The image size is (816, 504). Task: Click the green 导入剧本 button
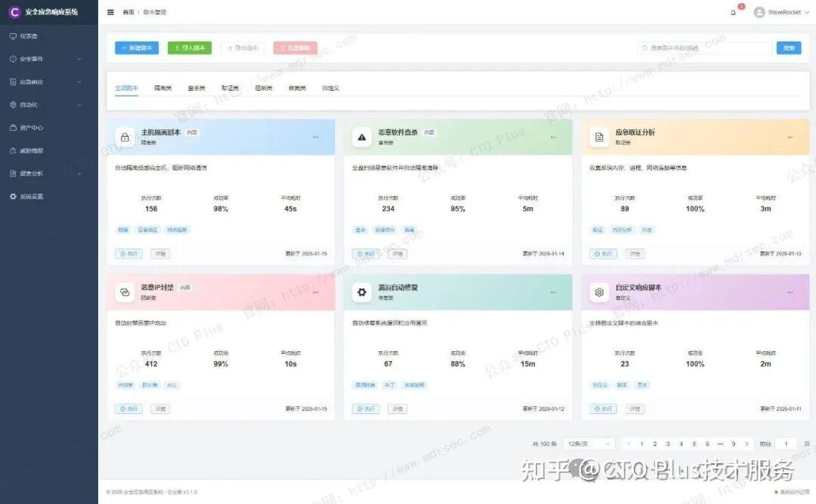pyautogui.click(x=190, y=48)
